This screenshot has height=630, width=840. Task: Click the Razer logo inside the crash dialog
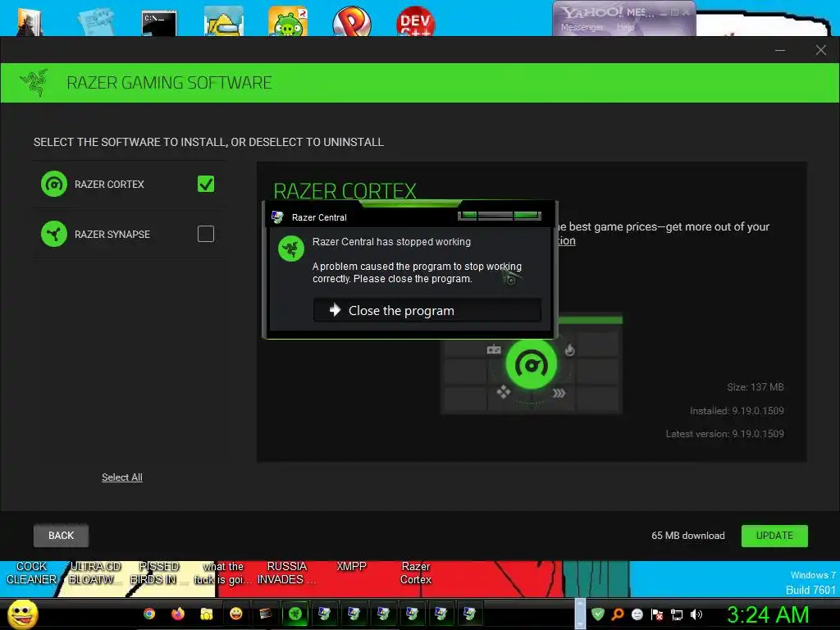click(x=291, y=249)
